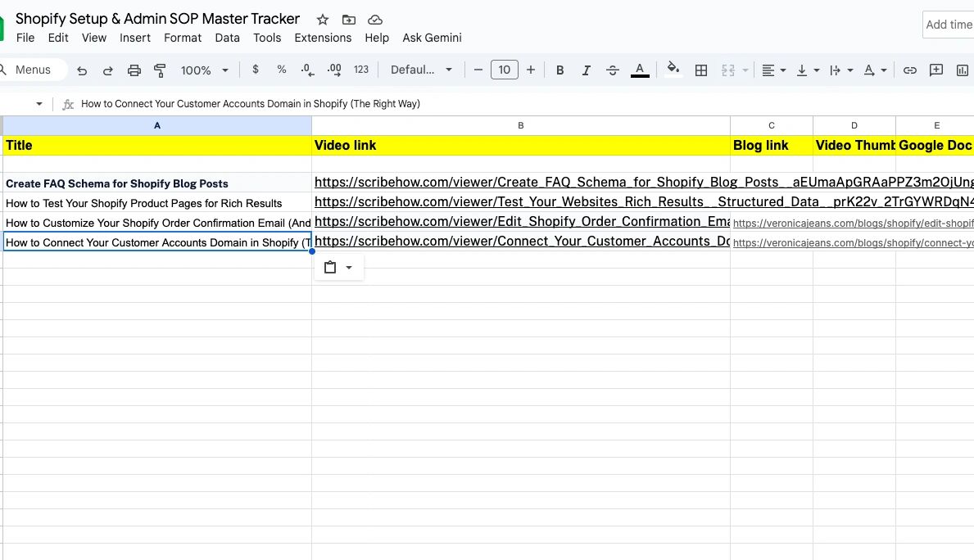Star the Shopify Setup tracker document

point(323,20)
